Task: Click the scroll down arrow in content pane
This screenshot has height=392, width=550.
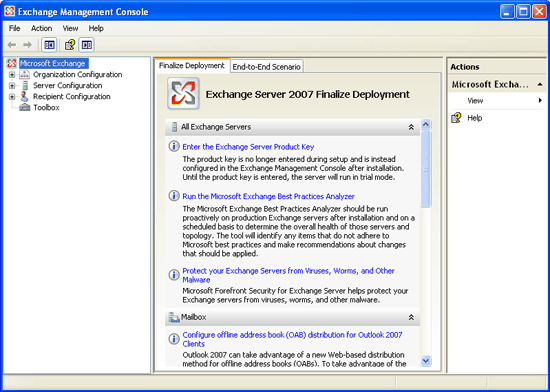Action: pos(426,360)
